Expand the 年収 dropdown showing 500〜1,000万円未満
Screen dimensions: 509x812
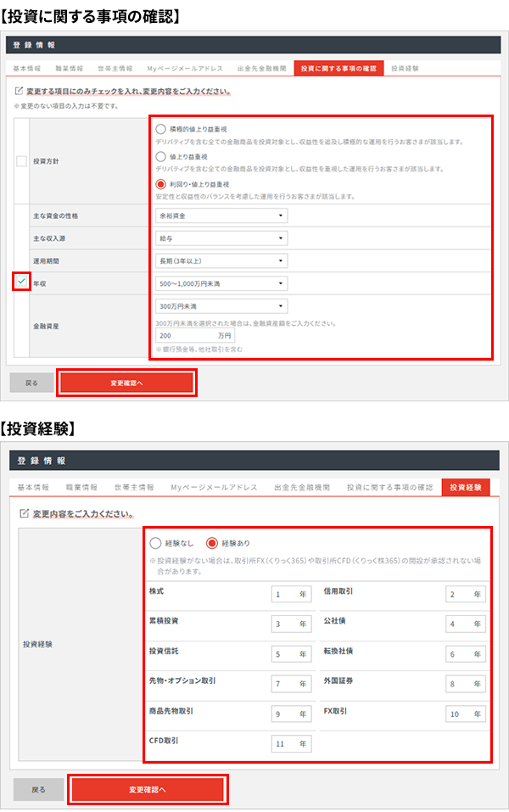coord(221,283)
